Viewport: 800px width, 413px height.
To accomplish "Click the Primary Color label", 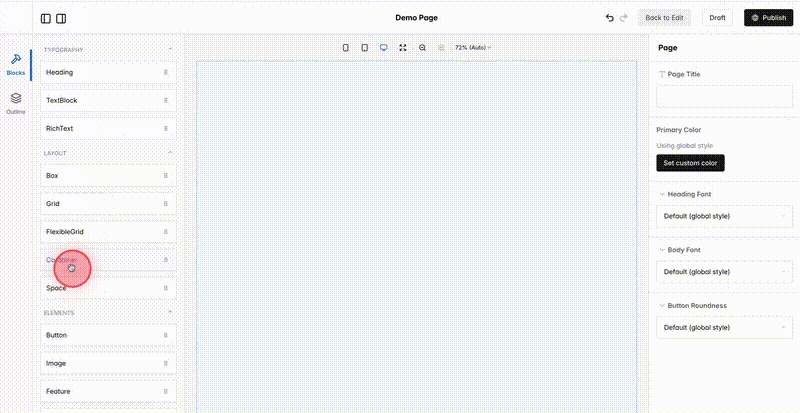I will click(679, 130).
